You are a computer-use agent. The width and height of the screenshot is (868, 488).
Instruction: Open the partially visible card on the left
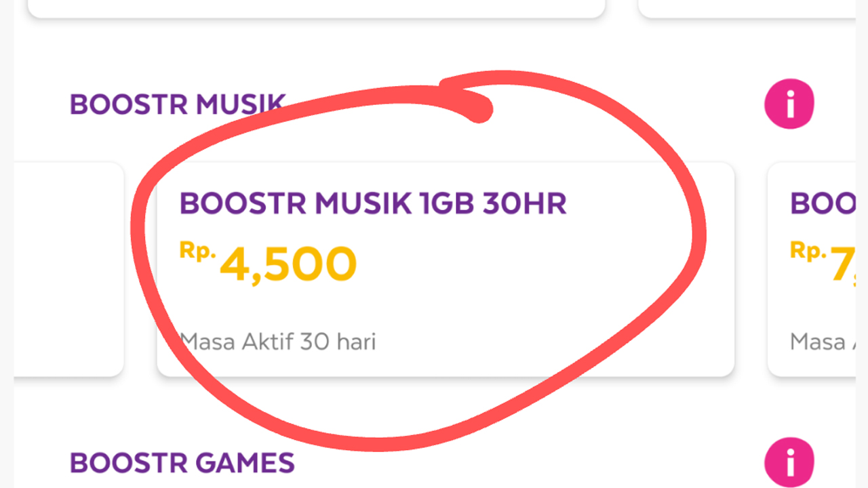68,269
